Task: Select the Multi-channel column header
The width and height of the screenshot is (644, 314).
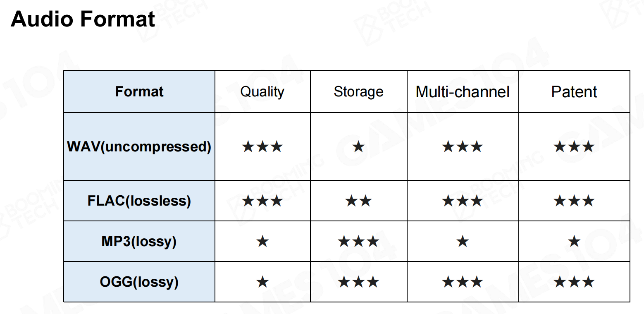Action: tap(463, 91)
